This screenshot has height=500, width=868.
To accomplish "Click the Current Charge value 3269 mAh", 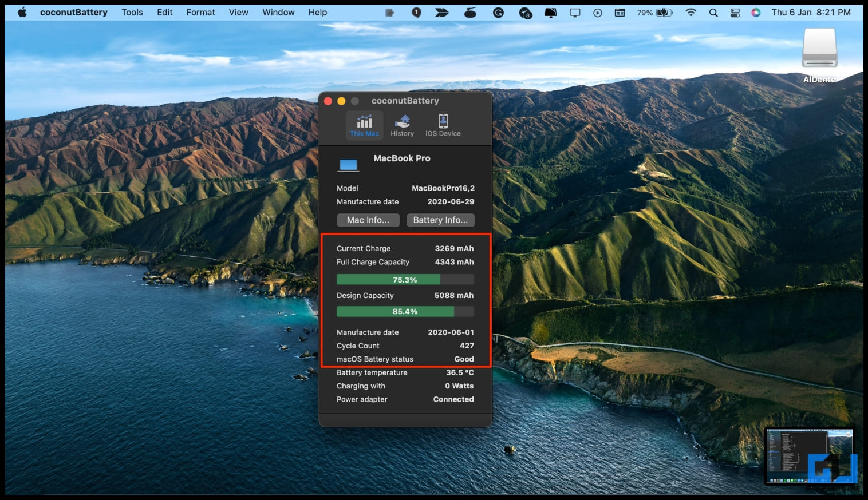I will click(454, 248).
